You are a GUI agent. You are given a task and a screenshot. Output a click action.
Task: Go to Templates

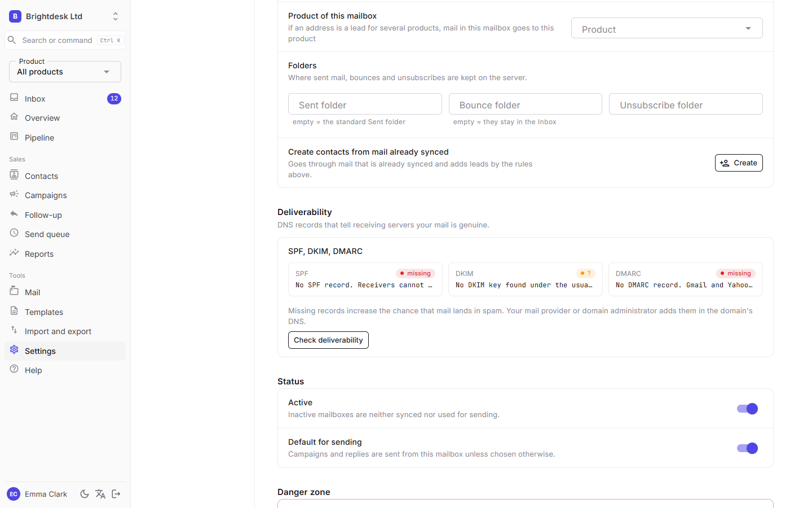(65, 312)
